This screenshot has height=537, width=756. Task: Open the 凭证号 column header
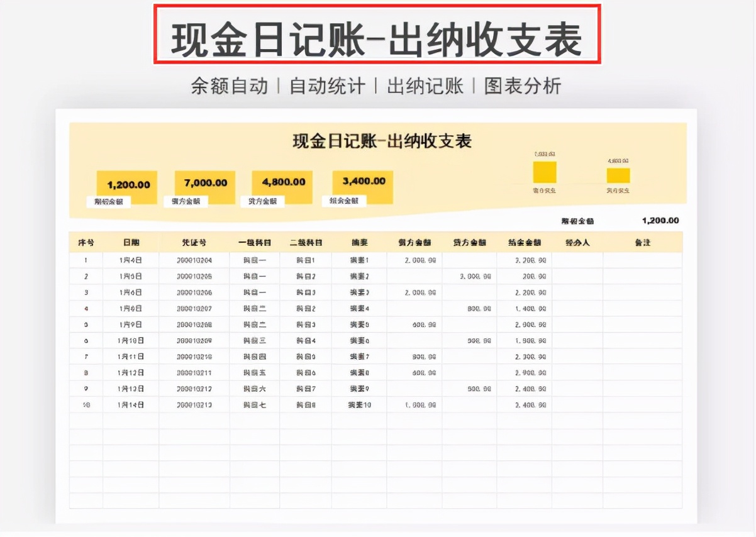tap(195, 242)
